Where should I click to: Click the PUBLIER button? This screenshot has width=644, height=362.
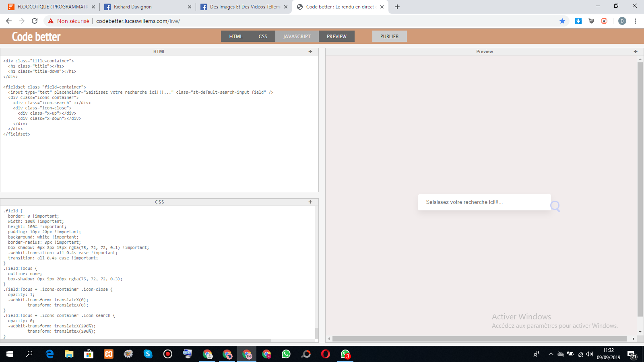(389, 36)
